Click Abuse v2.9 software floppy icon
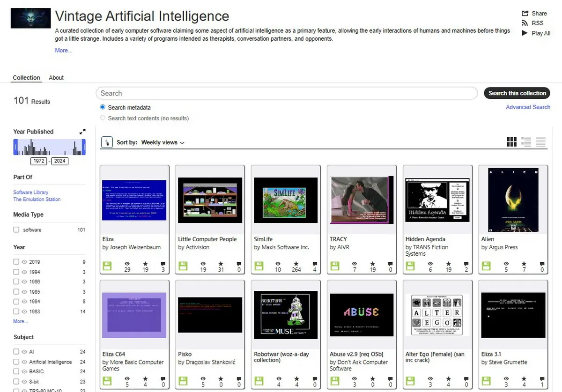562x392 pixels. click(x=334, y=381)
